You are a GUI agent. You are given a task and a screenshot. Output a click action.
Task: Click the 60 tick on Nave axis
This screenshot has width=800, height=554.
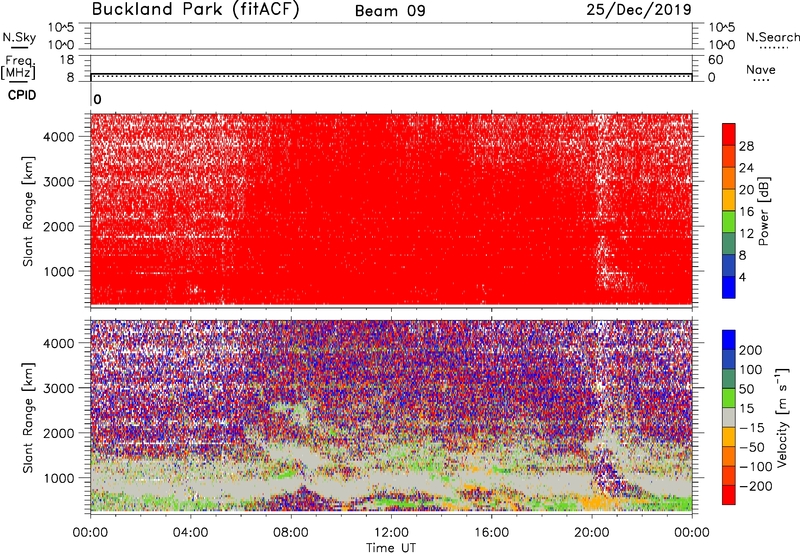click(x=715, y=60)
